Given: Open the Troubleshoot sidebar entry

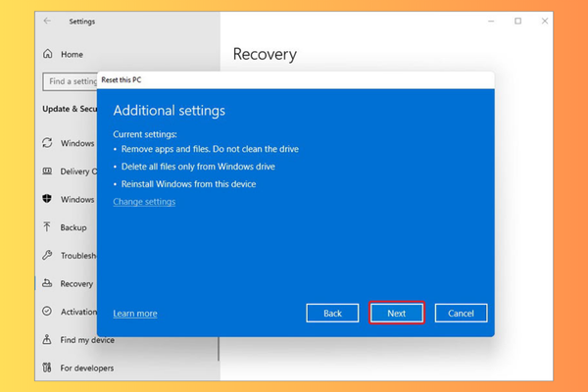Looking at the screenshot, I should [x=78, y=256].
